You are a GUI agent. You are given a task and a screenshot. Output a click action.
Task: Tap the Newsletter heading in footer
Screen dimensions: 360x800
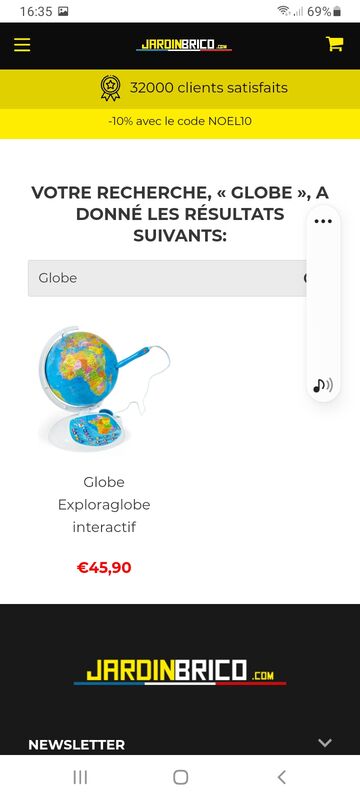tap(76, 745)
